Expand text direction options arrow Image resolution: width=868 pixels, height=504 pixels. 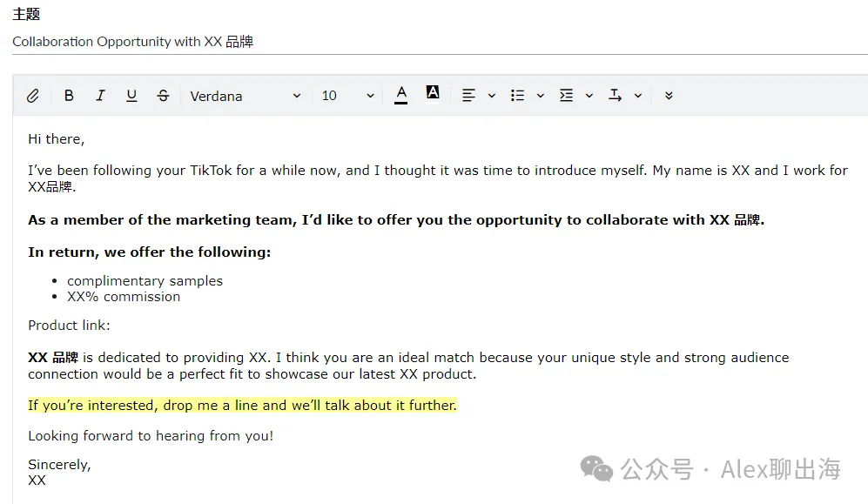point(637,96)
